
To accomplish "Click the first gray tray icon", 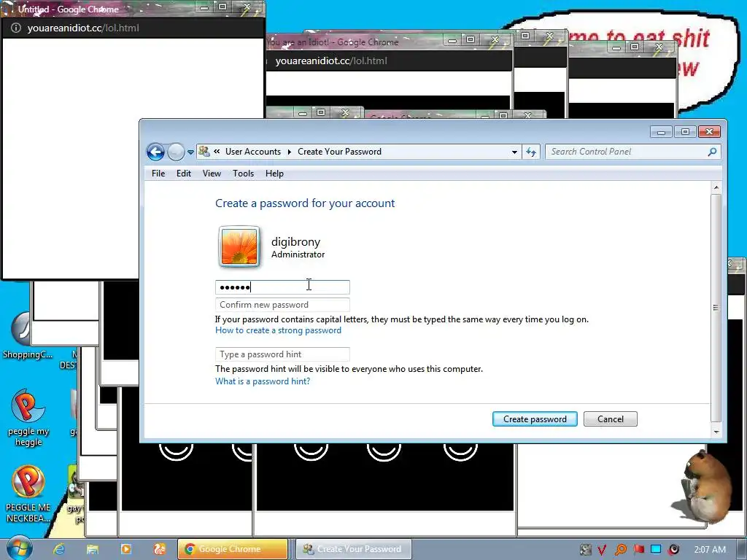I will coord(586,550).
